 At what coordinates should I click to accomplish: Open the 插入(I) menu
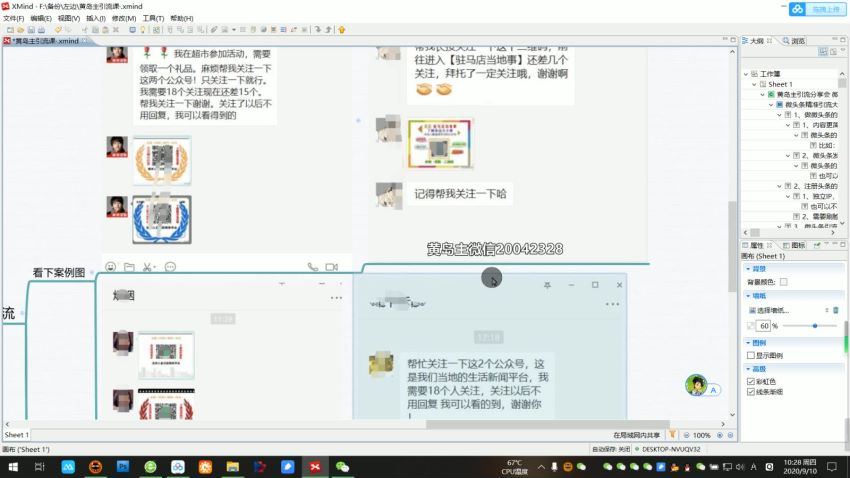[96, 18]
